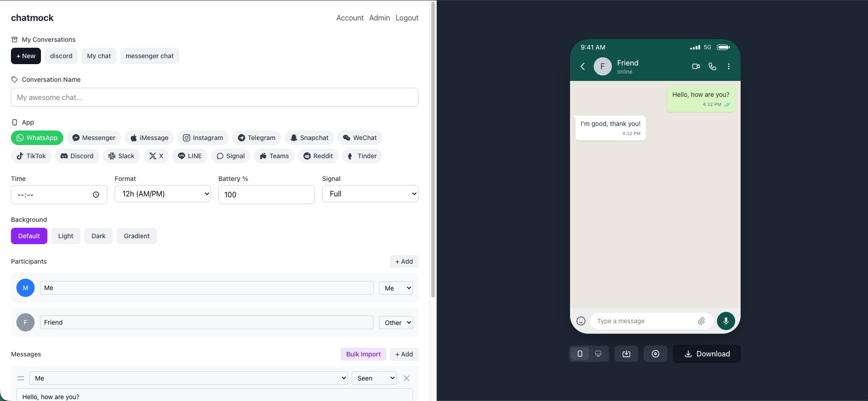Screen dimensions: 868x401
Task: Pick the Telegram app chip
Action: [257, 138]
